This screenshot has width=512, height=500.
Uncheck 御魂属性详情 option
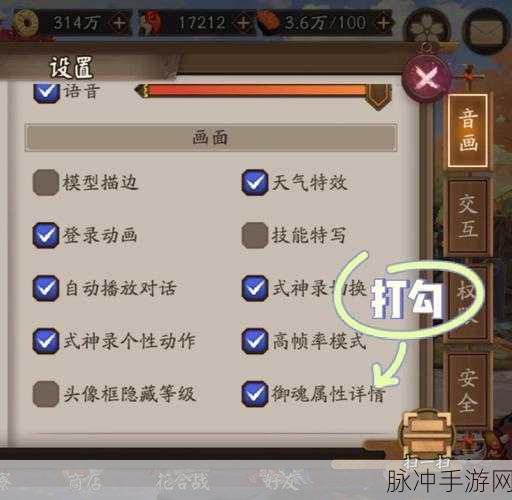coord(255,394)
